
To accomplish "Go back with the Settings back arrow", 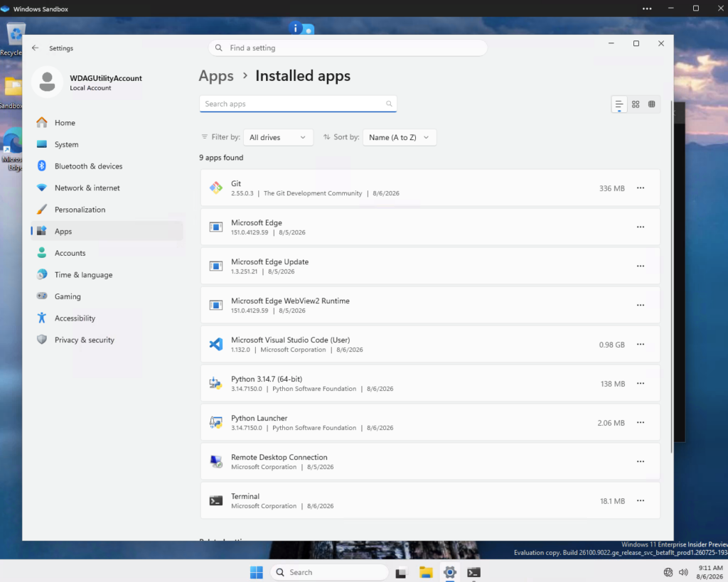I will pyautogui.click(x=36, y=48).
